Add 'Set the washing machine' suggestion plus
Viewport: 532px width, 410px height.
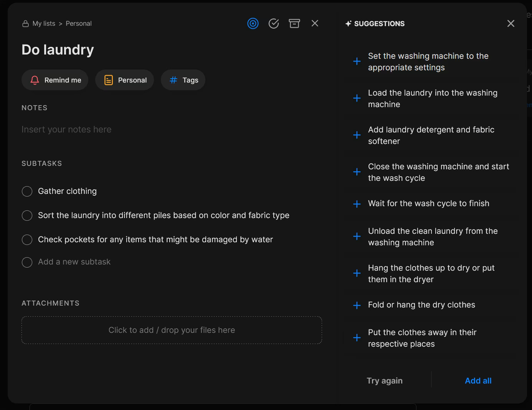coord(357,61)
